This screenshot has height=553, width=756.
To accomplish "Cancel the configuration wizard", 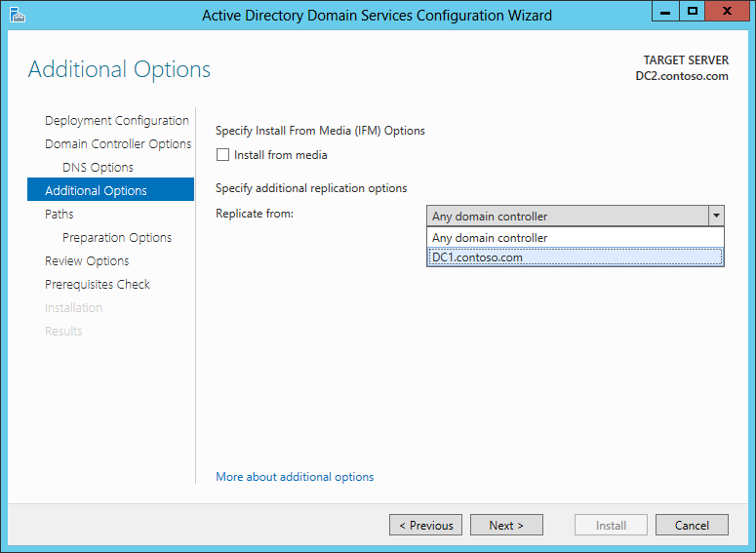I will click(x=691, y=525).
